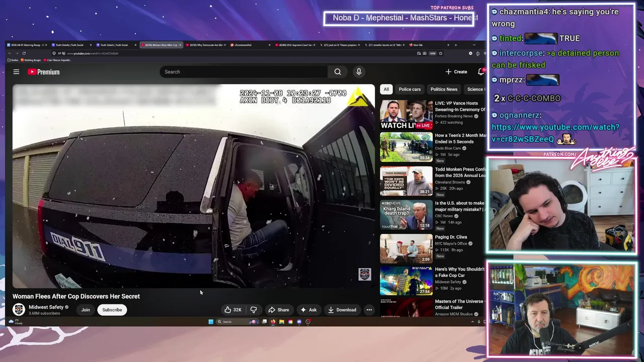The height and width of the screenshot is (362, 644).
Task: Click the browser address bar URL
Action: coord(92,53)
